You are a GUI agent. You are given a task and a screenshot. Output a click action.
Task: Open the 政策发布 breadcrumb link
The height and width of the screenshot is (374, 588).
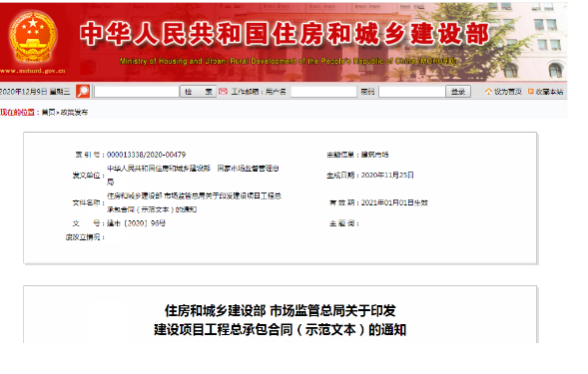coord(74,112)
